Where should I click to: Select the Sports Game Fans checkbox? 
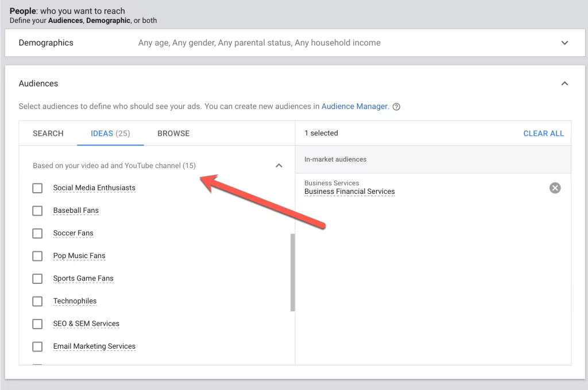pyautogui.click(x=37, y=279)
